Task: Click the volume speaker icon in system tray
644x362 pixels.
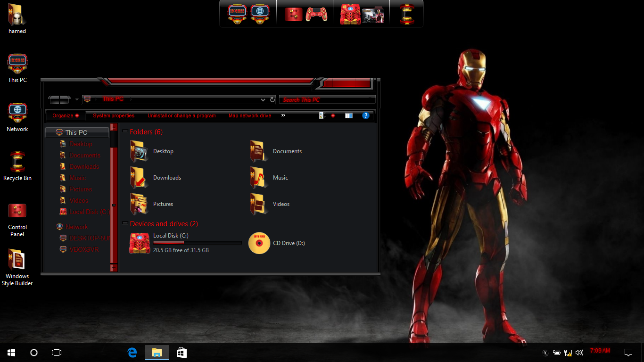Action: pos(579,353)
